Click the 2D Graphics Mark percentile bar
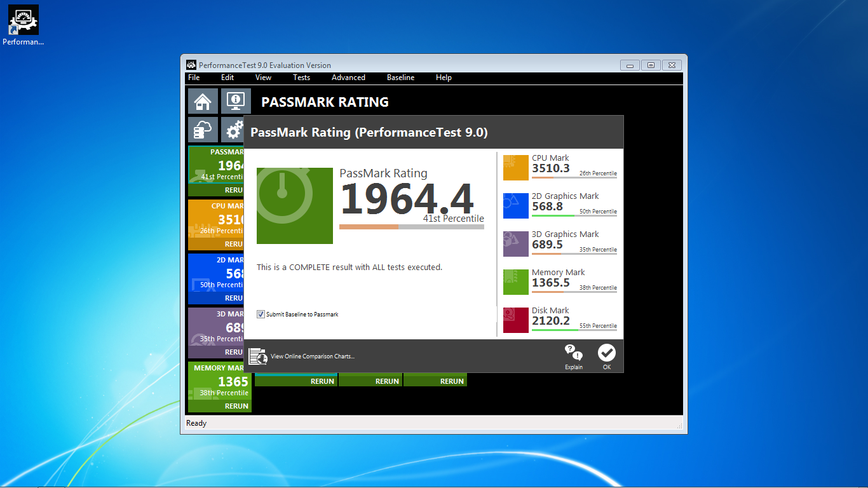 (x=574, y=215)
